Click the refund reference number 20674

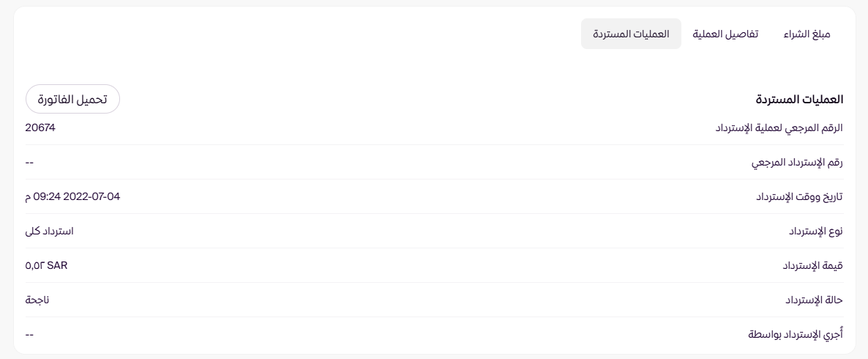point(40,127)
